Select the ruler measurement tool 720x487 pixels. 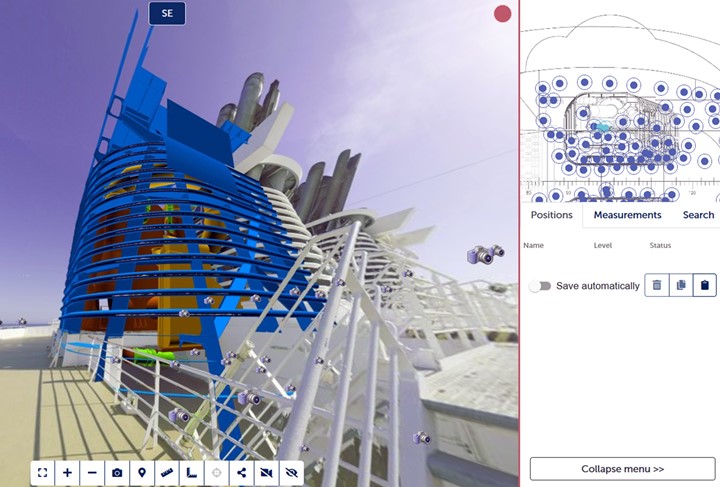(x=167, y=473)
